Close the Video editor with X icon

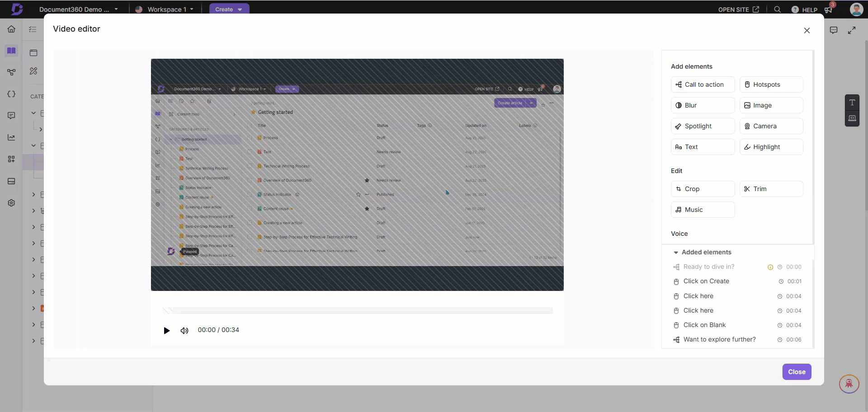[x=807, y=31]
